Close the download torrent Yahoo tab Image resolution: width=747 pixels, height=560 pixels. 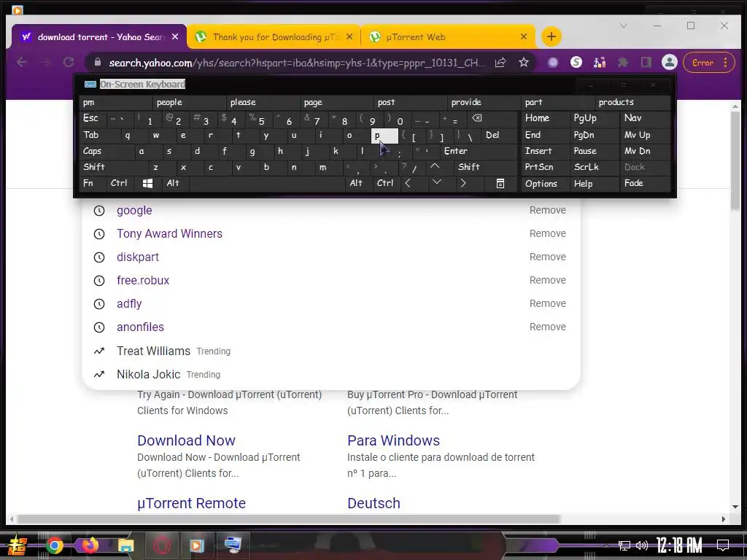coord(175,36)
